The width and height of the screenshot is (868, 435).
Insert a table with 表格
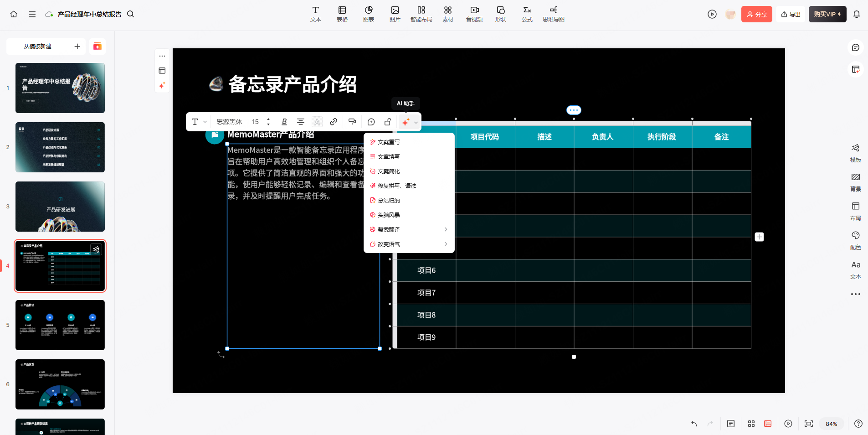click(342, 14)
